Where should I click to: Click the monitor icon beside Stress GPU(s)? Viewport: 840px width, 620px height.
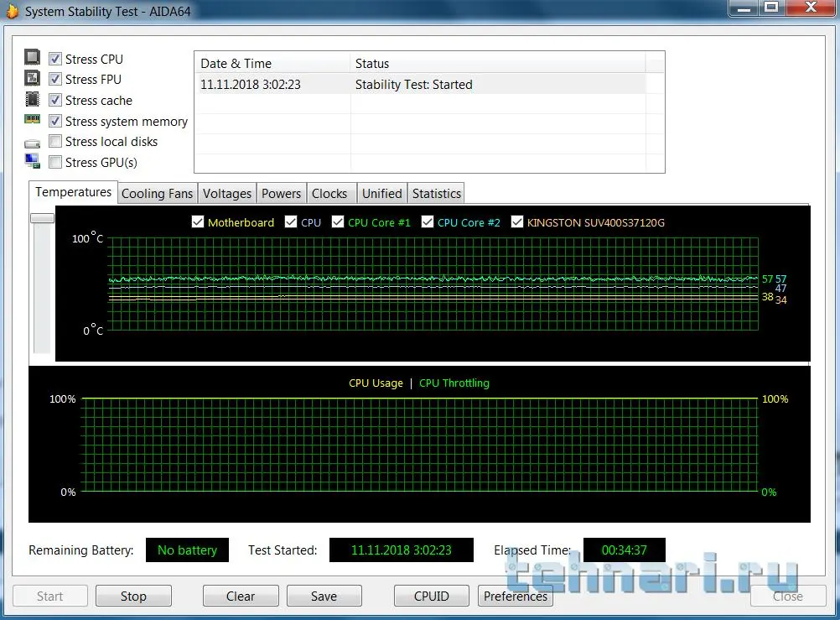32,161
